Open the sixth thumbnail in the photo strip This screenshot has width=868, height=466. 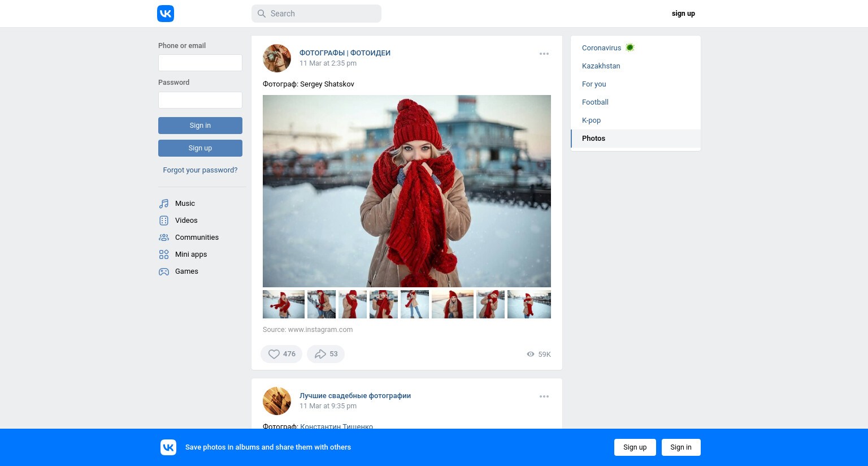pos(453,304)
